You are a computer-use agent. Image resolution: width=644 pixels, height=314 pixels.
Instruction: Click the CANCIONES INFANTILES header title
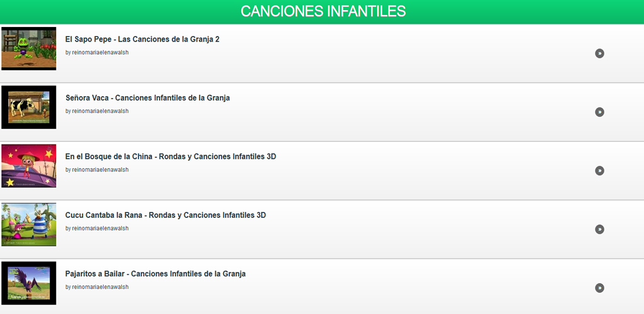(323, 11)
